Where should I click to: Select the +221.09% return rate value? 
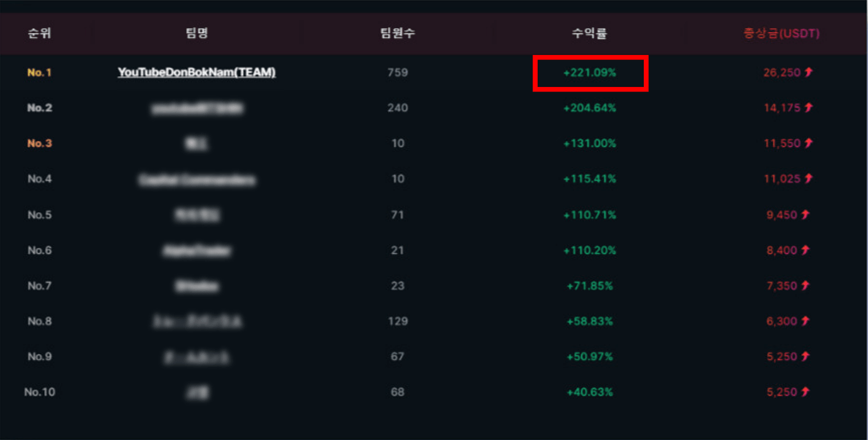[x=590, y=72]
